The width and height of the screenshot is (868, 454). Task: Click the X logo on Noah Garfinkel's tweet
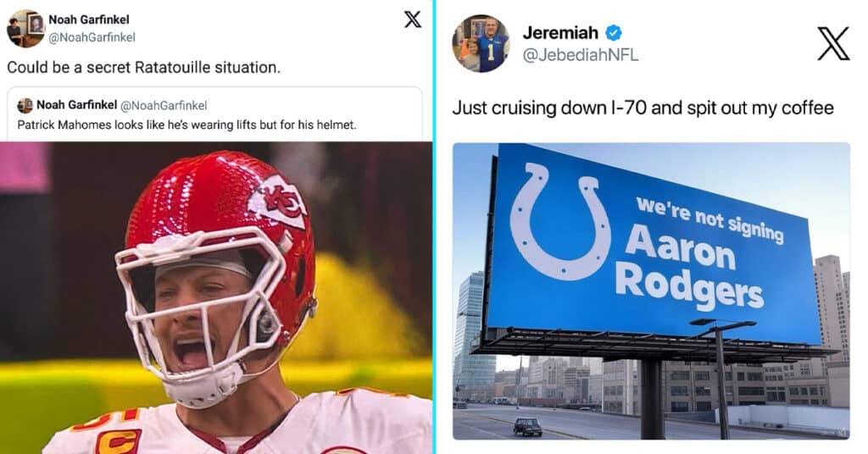click(413, 19)
